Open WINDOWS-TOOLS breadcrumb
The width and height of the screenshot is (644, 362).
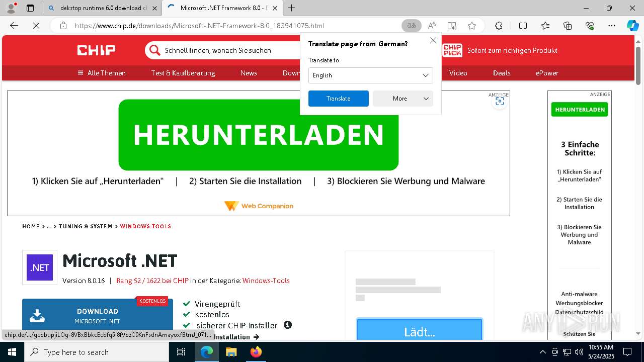tap(145, 226)
